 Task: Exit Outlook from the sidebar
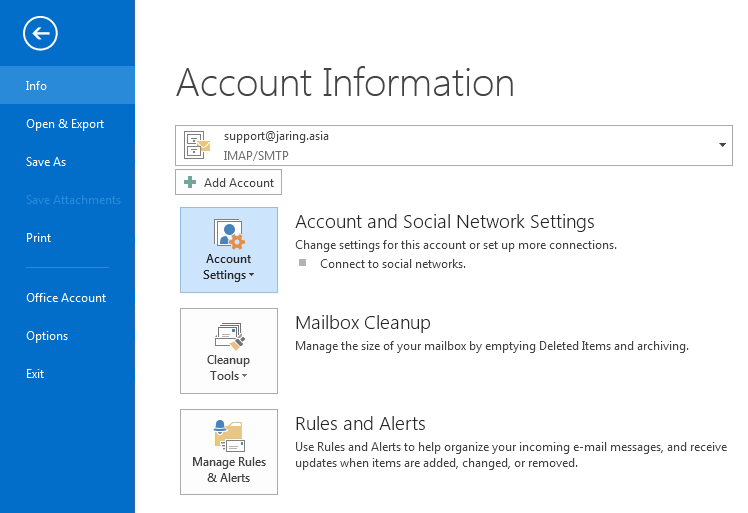[67, 374]
